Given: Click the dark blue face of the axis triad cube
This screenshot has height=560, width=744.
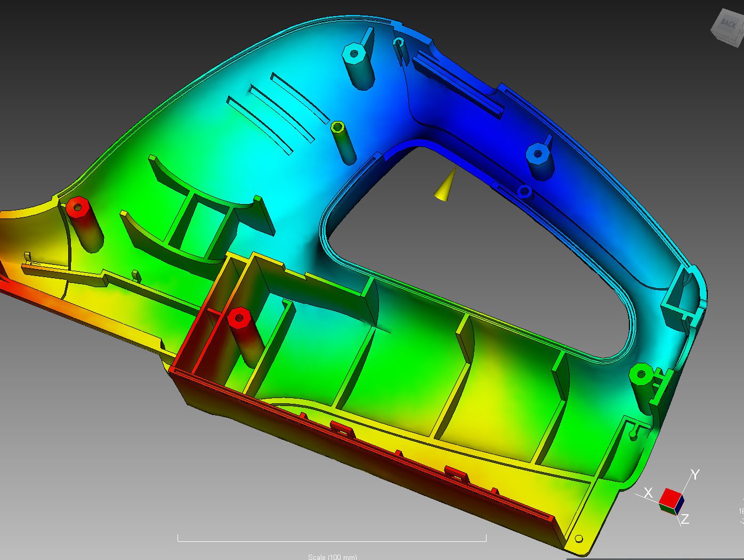Looking at the screenshot, I should (x=681, y=503).
